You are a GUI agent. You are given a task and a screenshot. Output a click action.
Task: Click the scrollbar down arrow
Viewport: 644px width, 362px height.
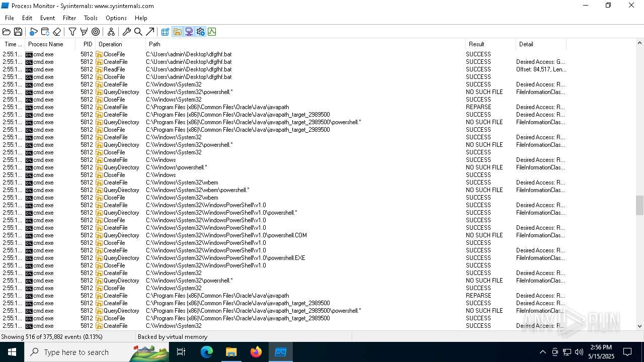639,326
